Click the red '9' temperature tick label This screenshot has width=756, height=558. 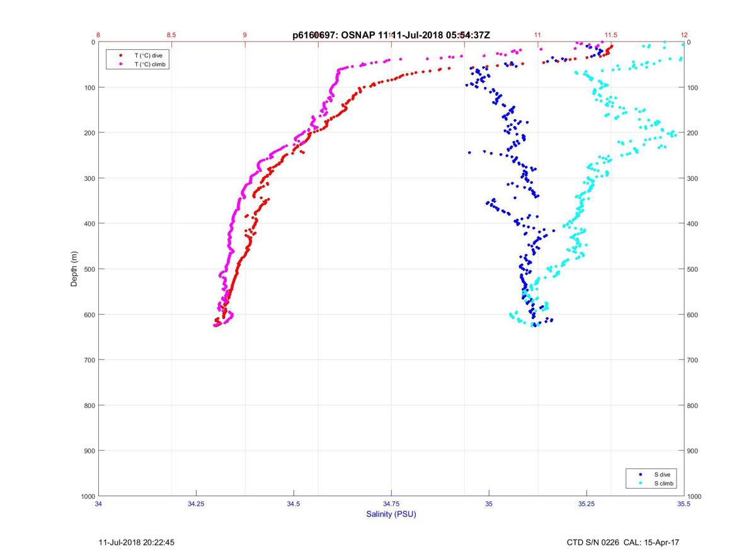(x=245, y=35)
